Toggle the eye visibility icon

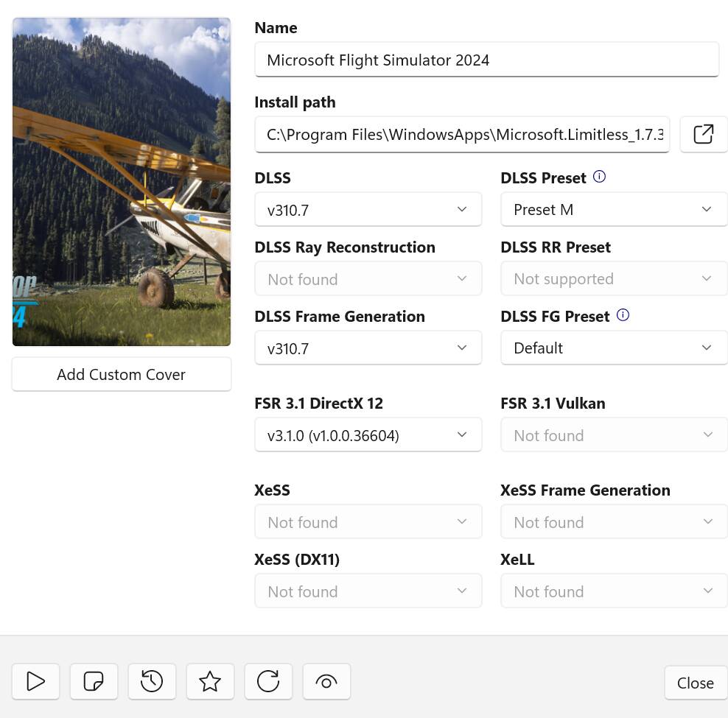(x=326, y=681)
